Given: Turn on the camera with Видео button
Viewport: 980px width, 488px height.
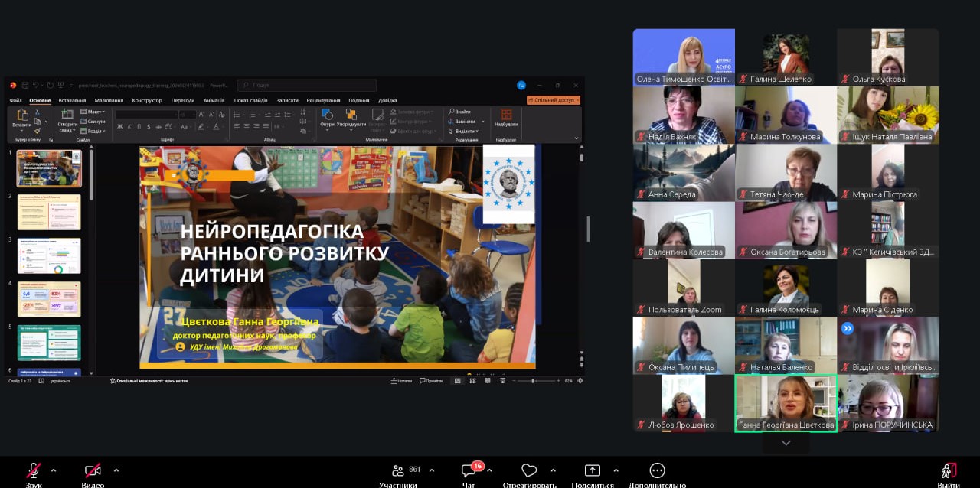Looking at the screenshot, I should pos(93,470).
